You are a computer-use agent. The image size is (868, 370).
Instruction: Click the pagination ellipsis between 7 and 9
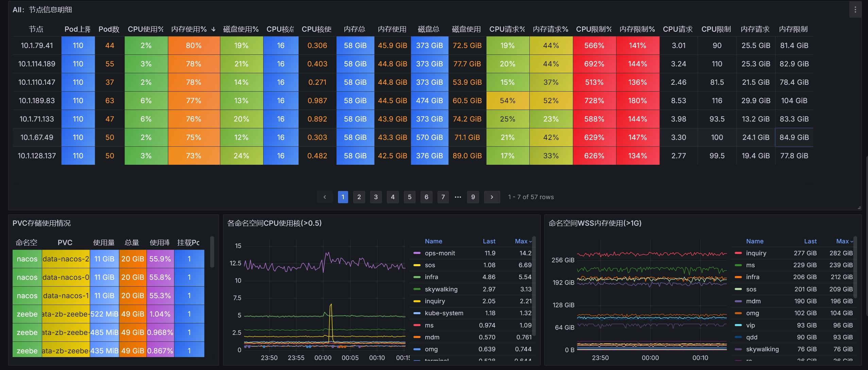coord(458,197)
